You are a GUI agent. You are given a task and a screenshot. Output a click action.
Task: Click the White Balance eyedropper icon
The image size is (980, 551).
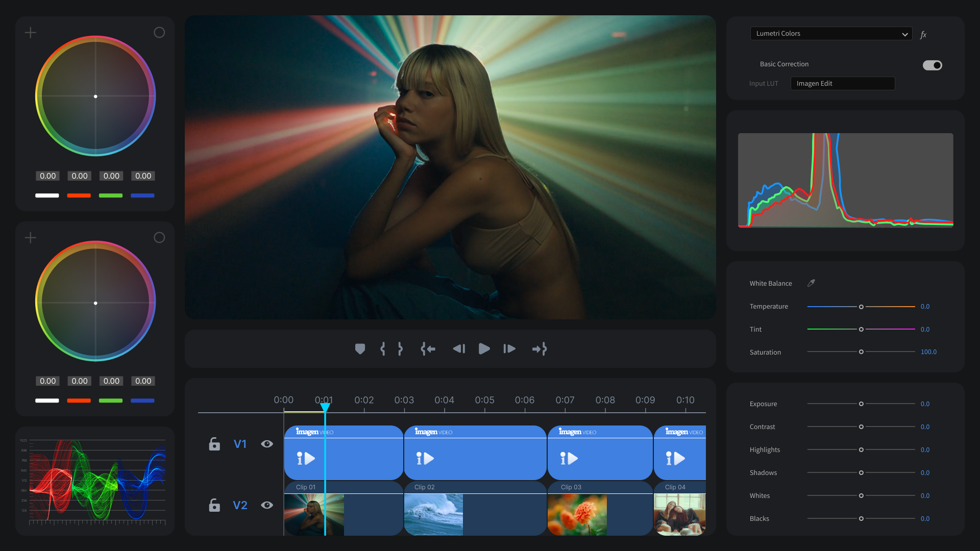pos(811,283)
